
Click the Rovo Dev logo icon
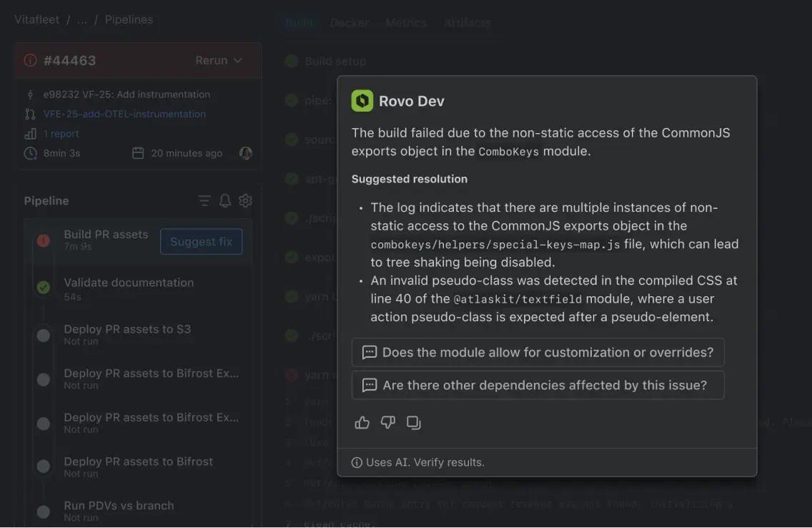(362, 101)
